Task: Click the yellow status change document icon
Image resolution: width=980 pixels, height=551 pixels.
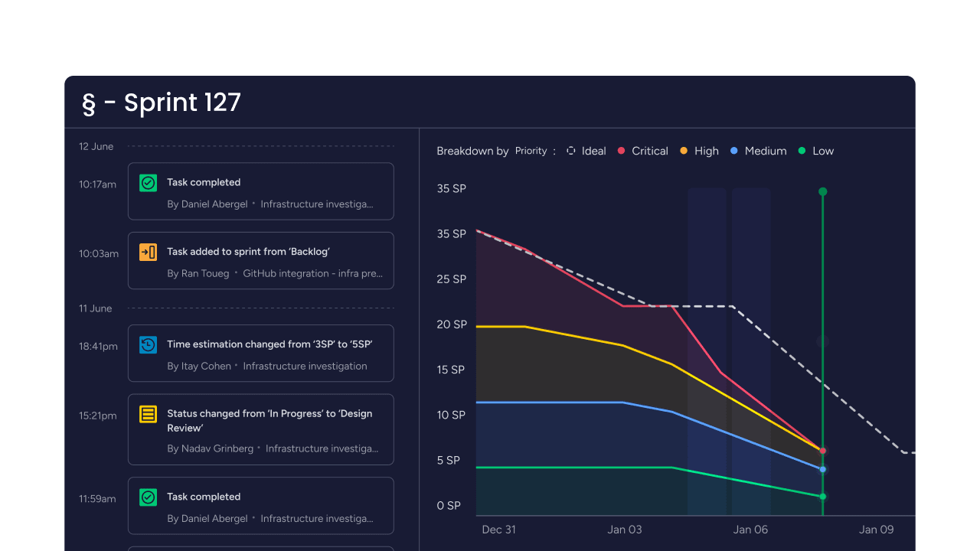Action: click(x=148, y=414)
